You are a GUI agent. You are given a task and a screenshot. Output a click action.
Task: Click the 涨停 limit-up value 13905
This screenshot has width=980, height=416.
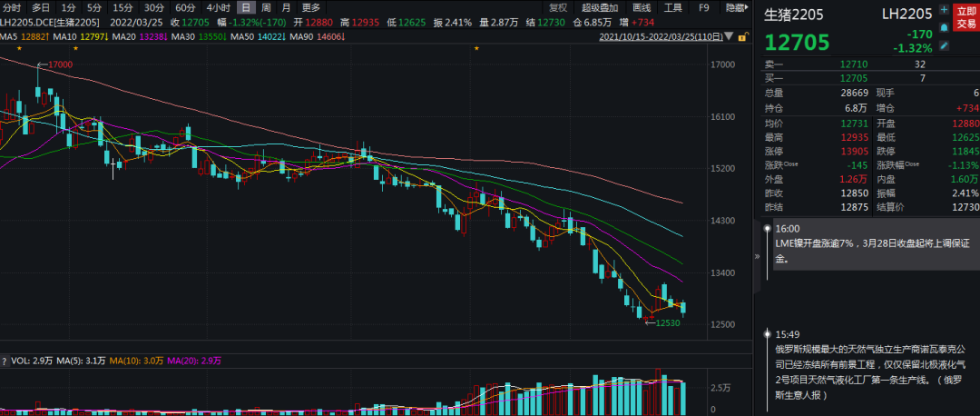coord(853,152)
